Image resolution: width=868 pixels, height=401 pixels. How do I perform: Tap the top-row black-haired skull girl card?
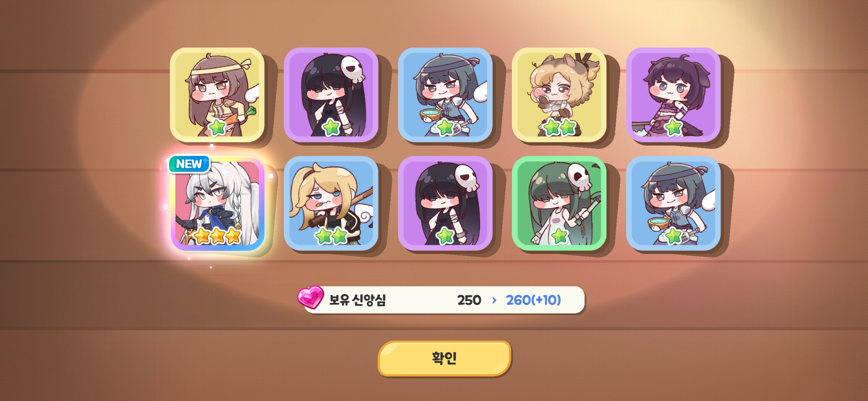click(331, 95)
